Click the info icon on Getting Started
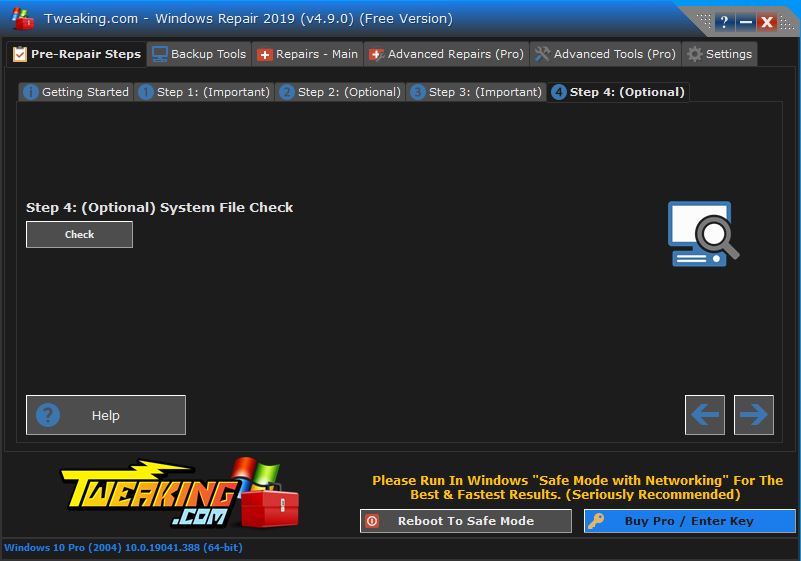 [31, 92]
